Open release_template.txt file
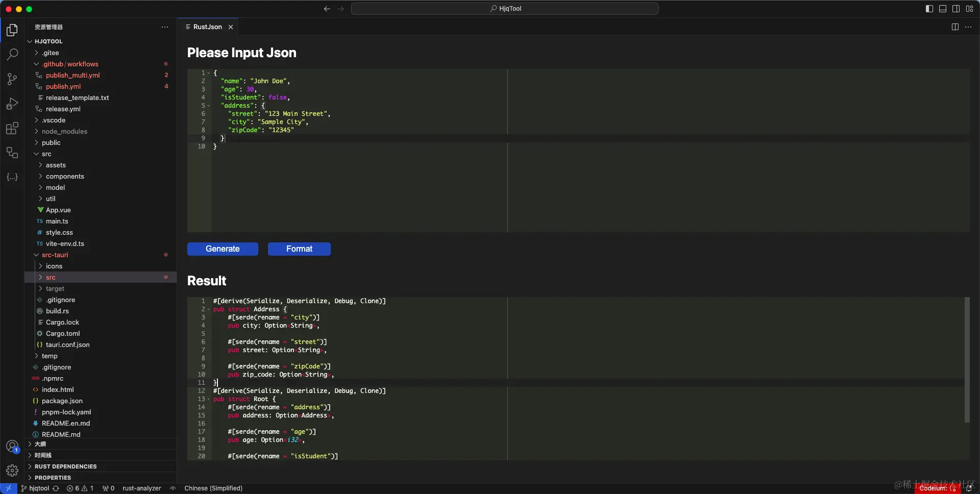Viewport: 980px width, 494px height. pos(101,97)
